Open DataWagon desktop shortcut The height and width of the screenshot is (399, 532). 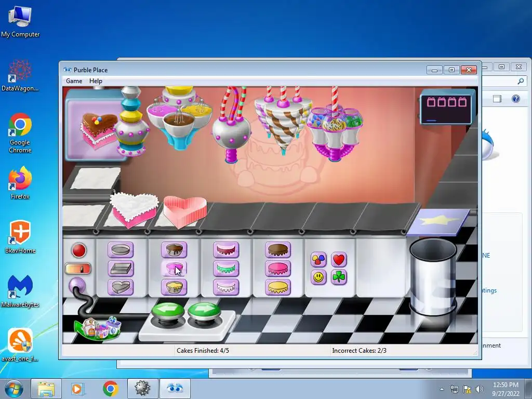click(20, 75)
